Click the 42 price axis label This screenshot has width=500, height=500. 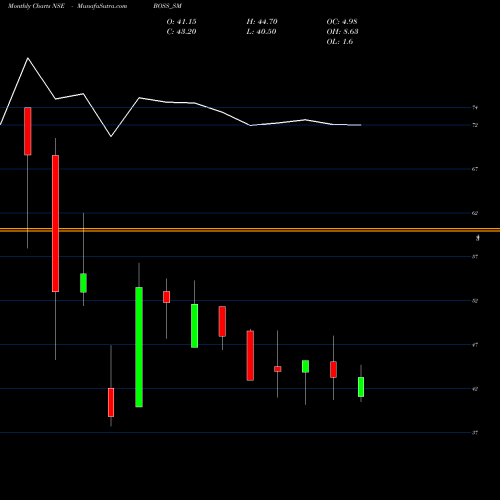click(475, 389)
